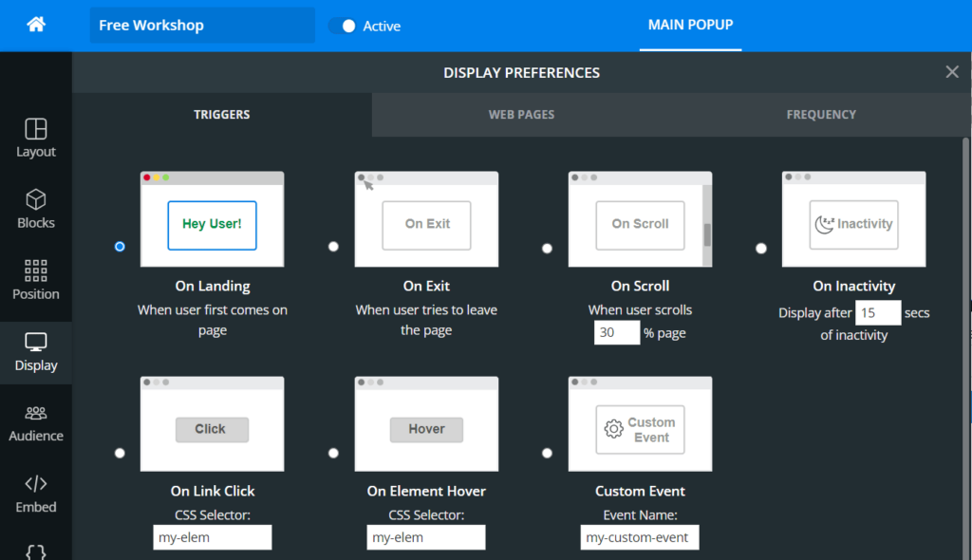The height and width of the screenshot is (560, 972).
Task: Click the inactivity seconds field
Action: tap(878, 312)
